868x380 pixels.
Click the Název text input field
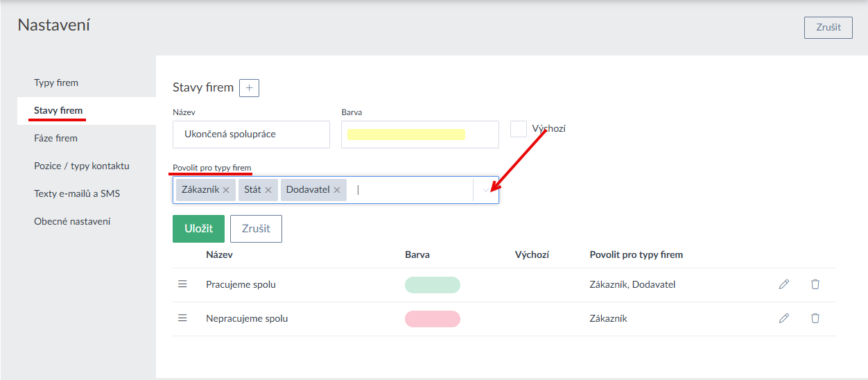coord(251,135)
